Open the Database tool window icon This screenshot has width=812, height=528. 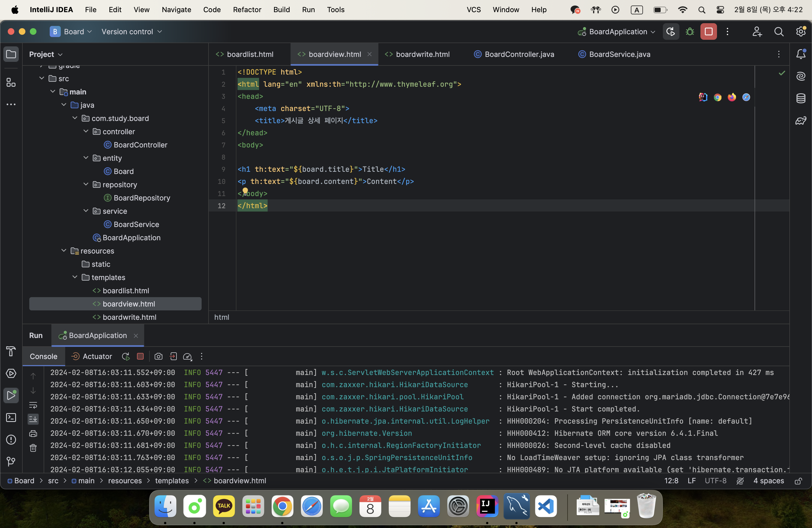[800, 98]
